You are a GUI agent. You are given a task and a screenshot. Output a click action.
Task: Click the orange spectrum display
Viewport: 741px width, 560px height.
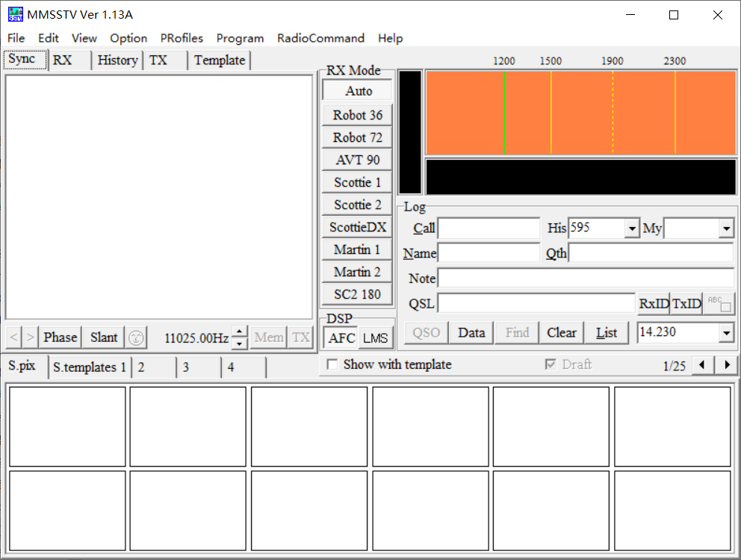[x=581, y=113]
